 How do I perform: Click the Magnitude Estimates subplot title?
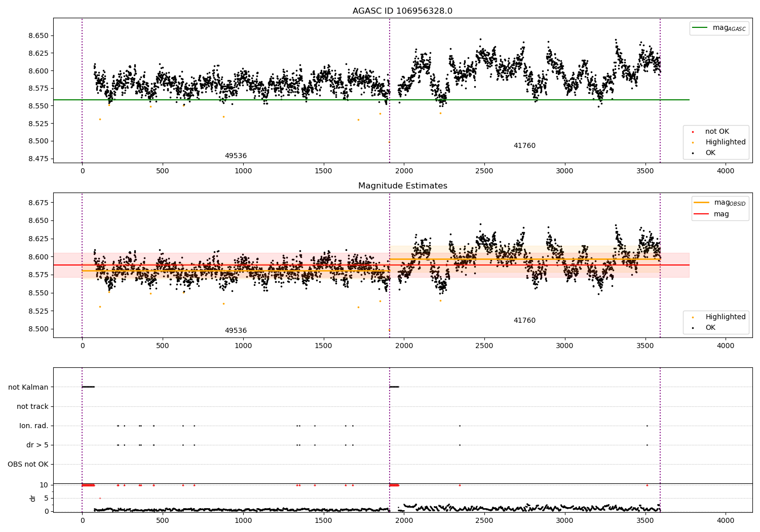tap(402, 186)
